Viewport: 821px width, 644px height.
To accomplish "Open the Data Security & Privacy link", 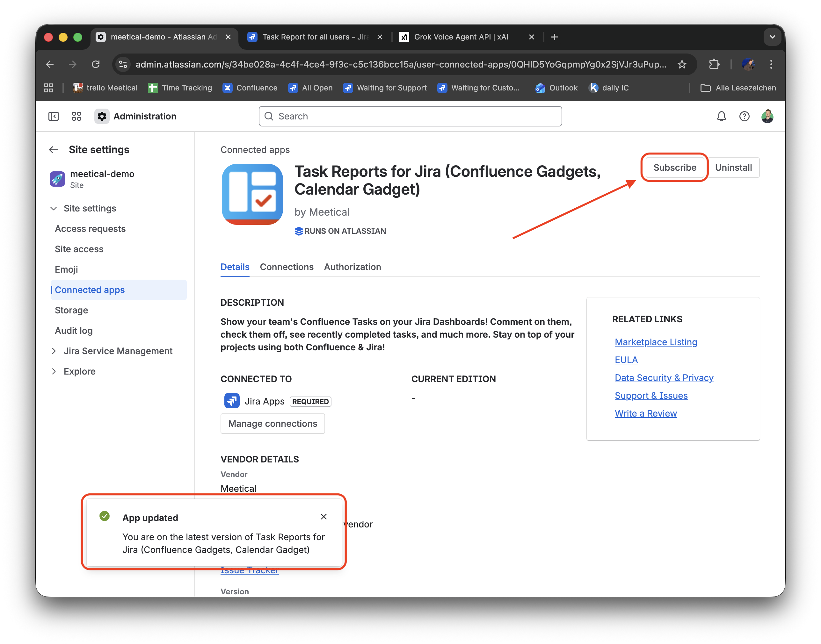I will point(664,378).
